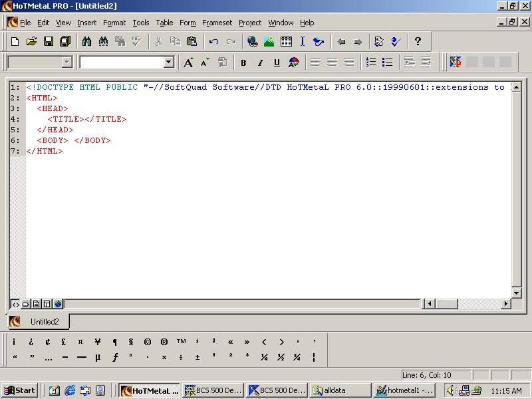The width and height of the screenshot is (532, 399).
Task: Switch to alldata taskbar window
Action: pyautogui.click(x=340, y=390)
